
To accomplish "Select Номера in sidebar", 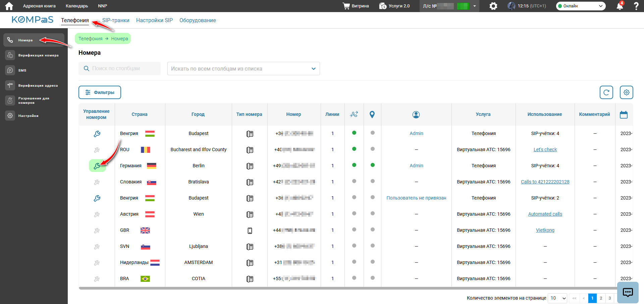I will [x=34, y=40].
